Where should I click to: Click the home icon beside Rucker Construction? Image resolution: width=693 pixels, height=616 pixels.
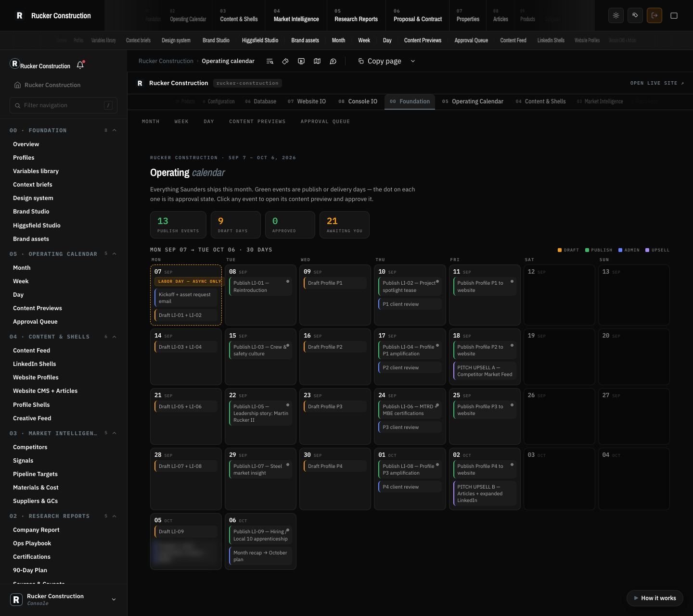coord(18,85)
